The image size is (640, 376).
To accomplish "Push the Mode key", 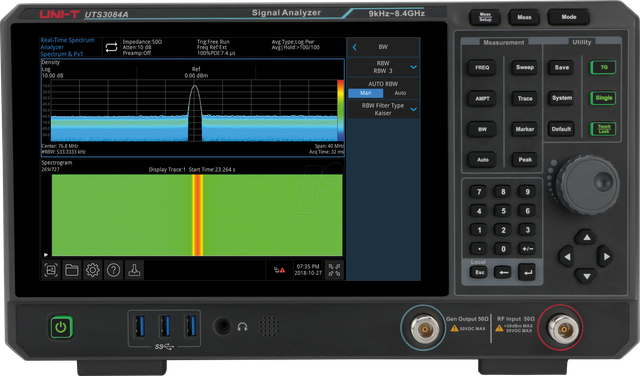I will click(569, 18).
